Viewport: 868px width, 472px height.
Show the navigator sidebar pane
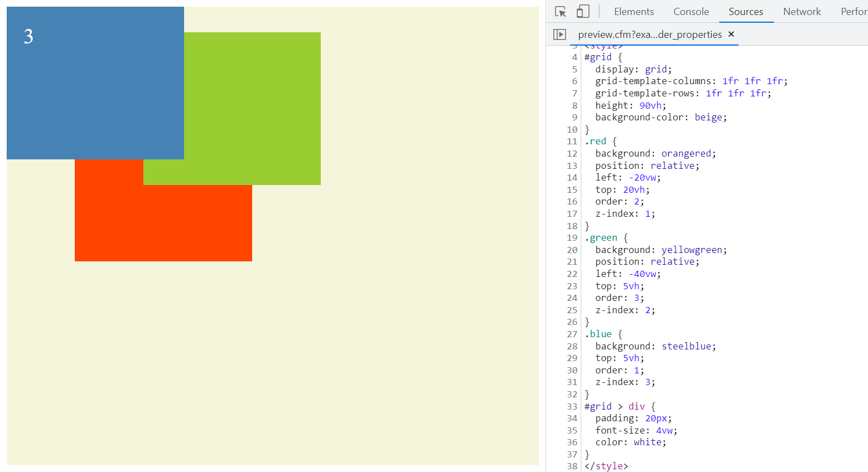click(x=560, y=35)
